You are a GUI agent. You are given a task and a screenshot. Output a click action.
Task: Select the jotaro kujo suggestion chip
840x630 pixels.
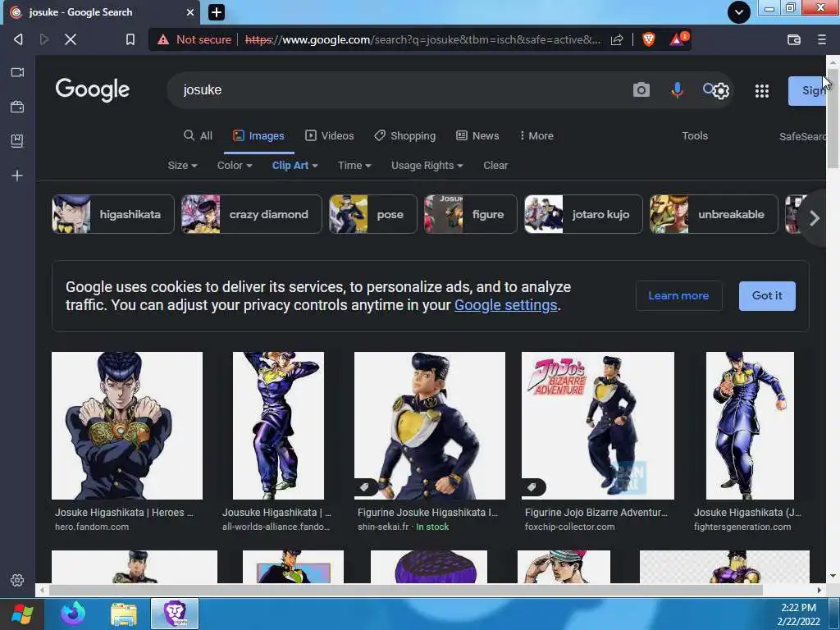tap(583, 214)
